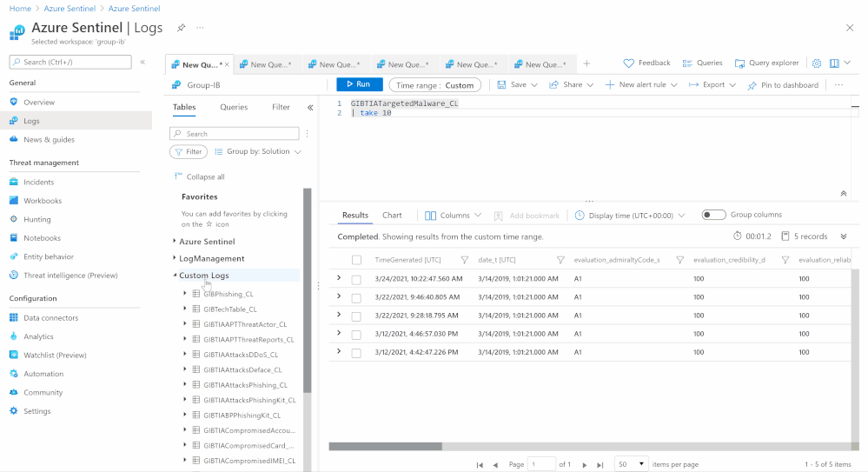This screenshot has width=868, height=472.
Task: Run the current query
Action: click(359, 84)
